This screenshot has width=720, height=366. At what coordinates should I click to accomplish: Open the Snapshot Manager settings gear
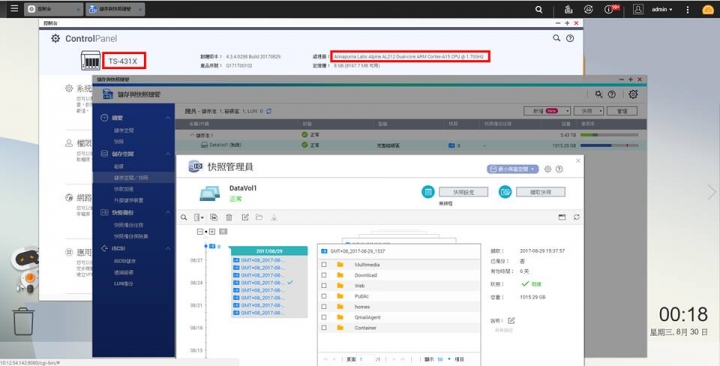[x=547, y=169]
